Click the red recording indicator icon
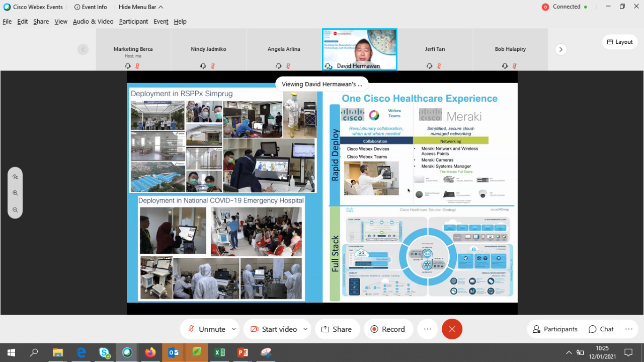The width and height of the screenshot is (644, 362). click(x=545, y=7)
